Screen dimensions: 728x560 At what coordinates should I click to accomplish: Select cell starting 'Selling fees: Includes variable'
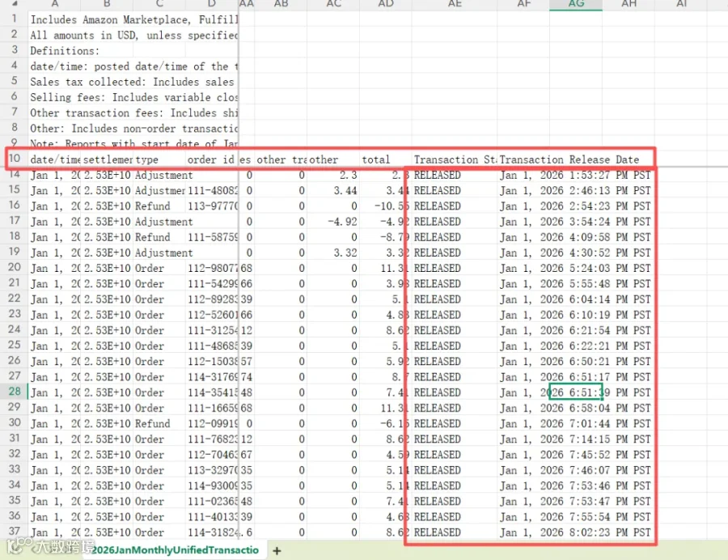click(133, 97)
